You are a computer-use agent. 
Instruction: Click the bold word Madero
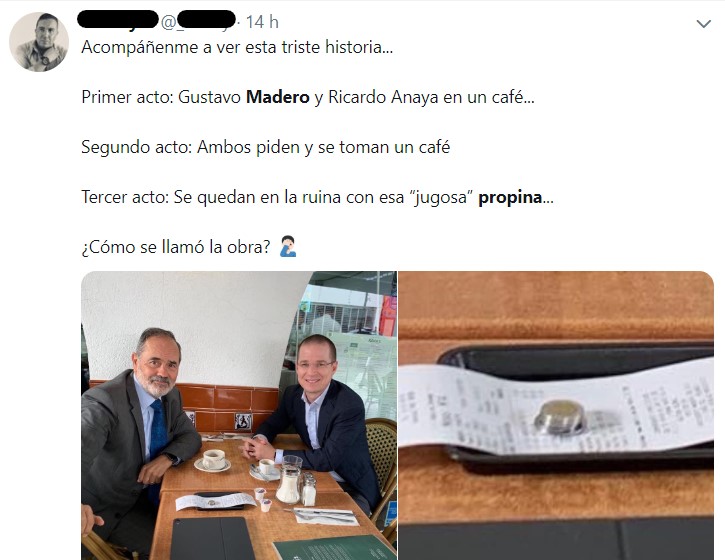[277, 97]
